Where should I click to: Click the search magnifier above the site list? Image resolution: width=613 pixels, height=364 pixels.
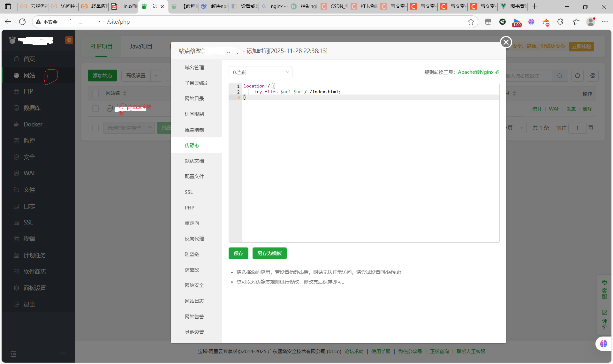coord(560,76)
